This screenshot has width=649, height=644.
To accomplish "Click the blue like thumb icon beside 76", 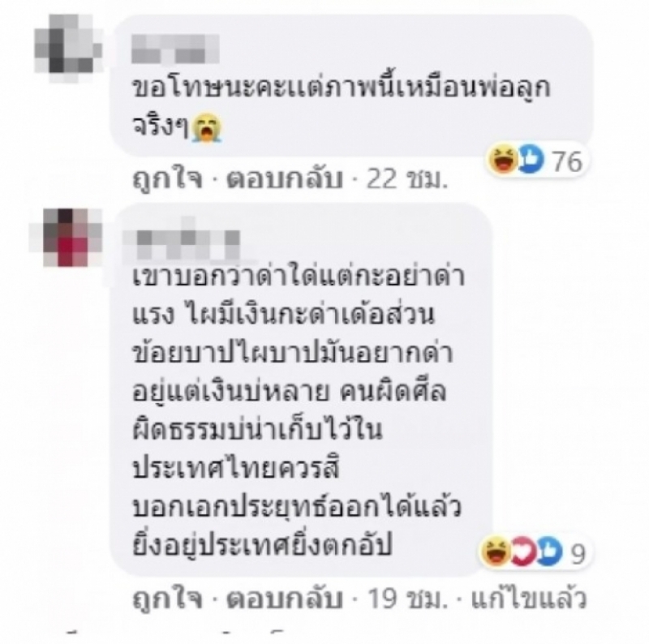I will tap(531, 159).
